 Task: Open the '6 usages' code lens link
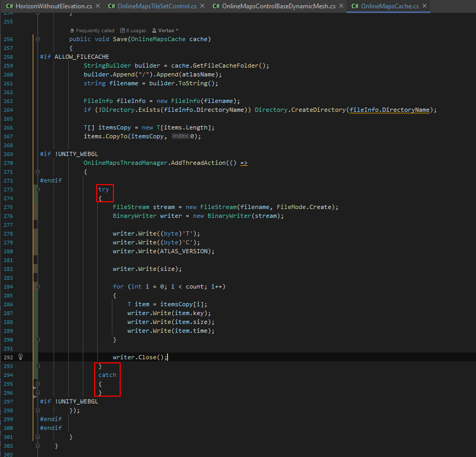pyautogui.click(x=136, y=31)
